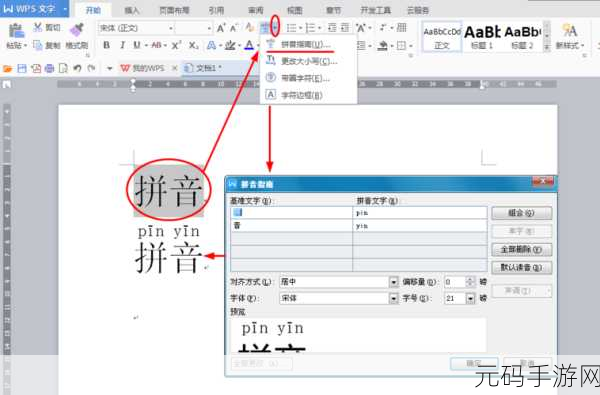This screenshot has width=600, height=395.
Task: Click the numbered list icon
Action: (x=310, y=28)
